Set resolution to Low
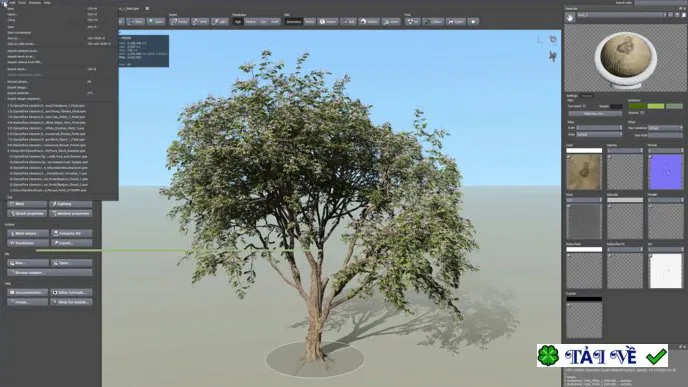The height and width of the screenshot is (387, 688). [x=263, y=21]
